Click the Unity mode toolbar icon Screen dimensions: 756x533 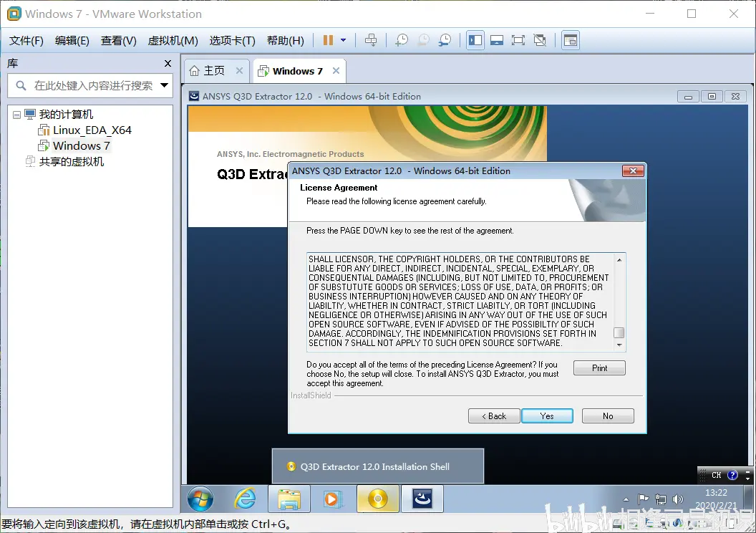540,41
